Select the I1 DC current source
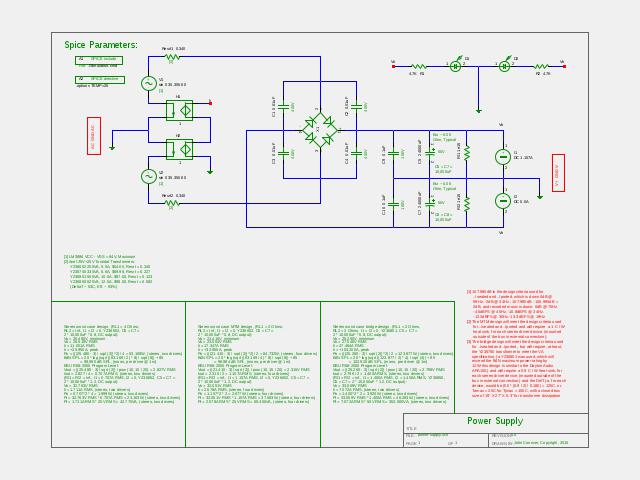The image size is (640, 480). coord(503,157)
